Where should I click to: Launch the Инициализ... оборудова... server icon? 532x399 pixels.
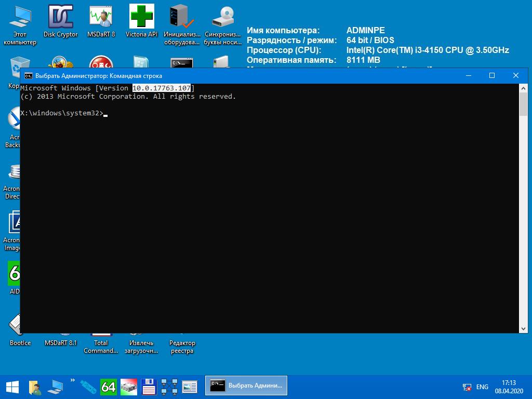[182, 17]
